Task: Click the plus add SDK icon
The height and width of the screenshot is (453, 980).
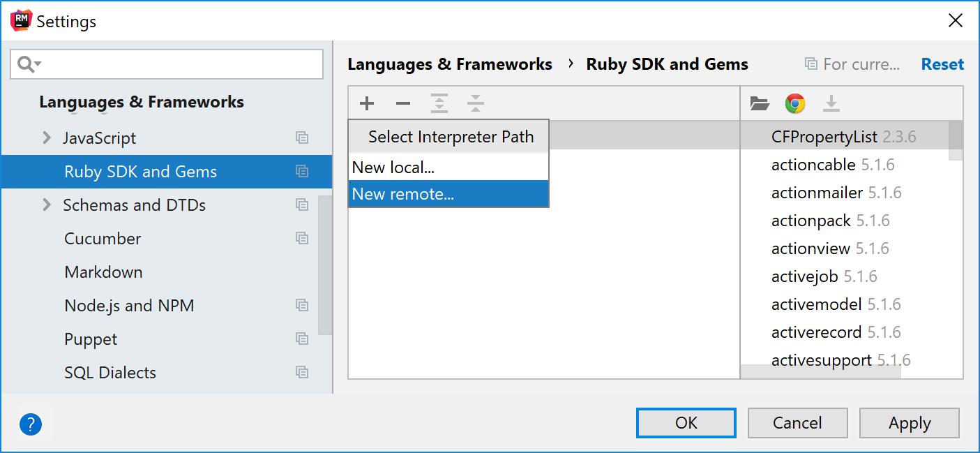Action: click(x=367, y=104)
